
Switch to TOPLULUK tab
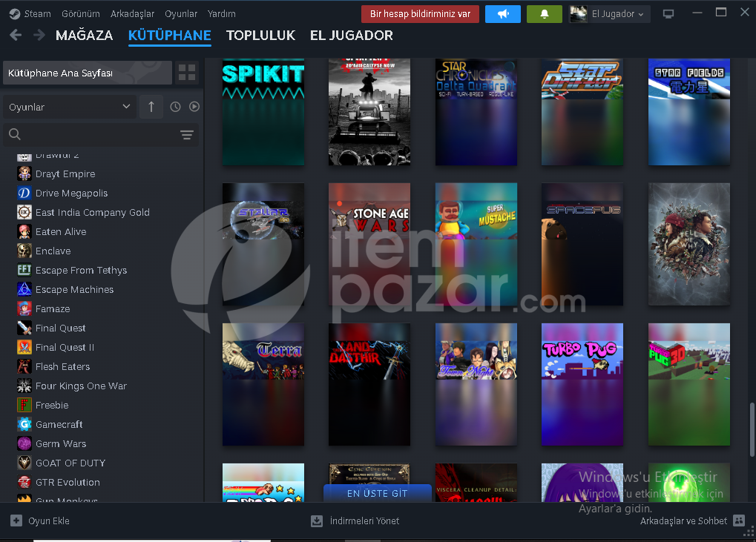[260, 35]
